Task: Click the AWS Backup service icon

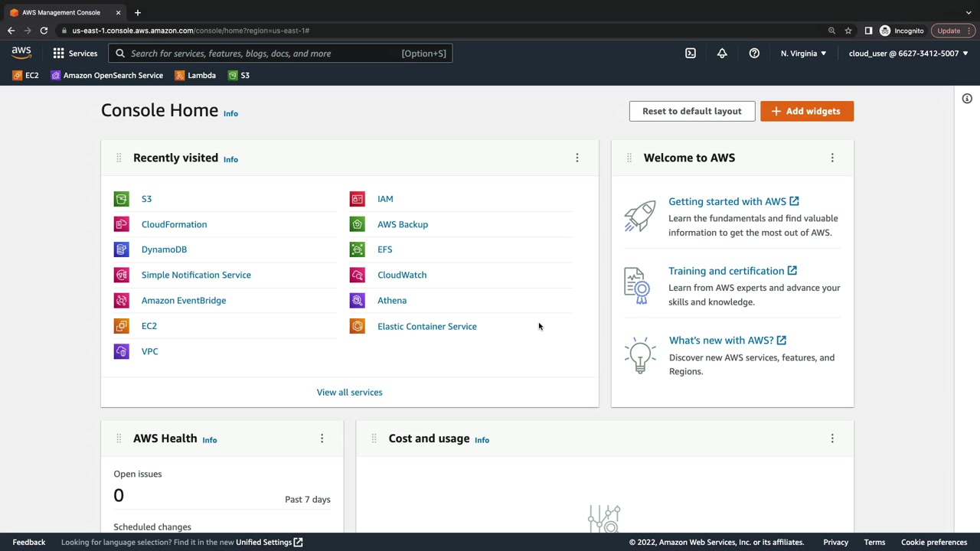Action: (357, 224)
